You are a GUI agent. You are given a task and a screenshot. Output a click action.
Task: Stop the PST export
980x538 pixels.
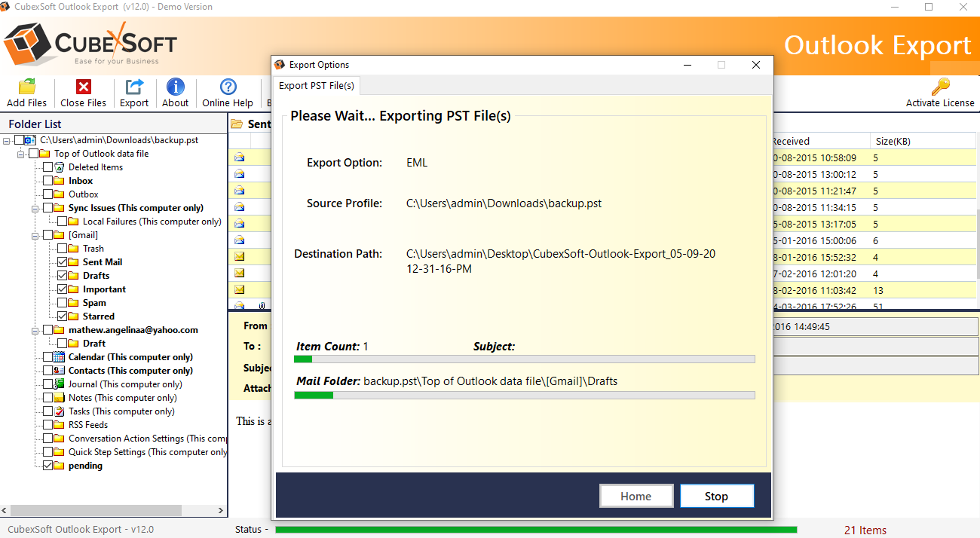click(717, 496)
